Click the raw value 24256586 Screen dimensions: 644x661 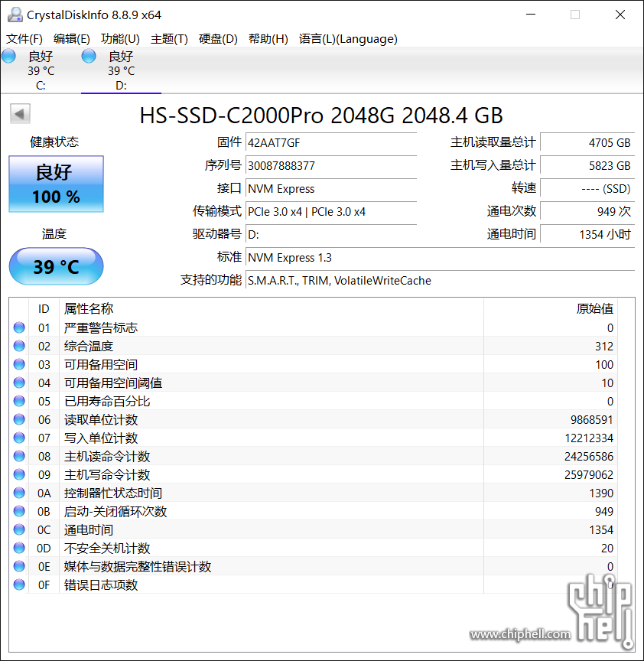click(x=589, y=457)
